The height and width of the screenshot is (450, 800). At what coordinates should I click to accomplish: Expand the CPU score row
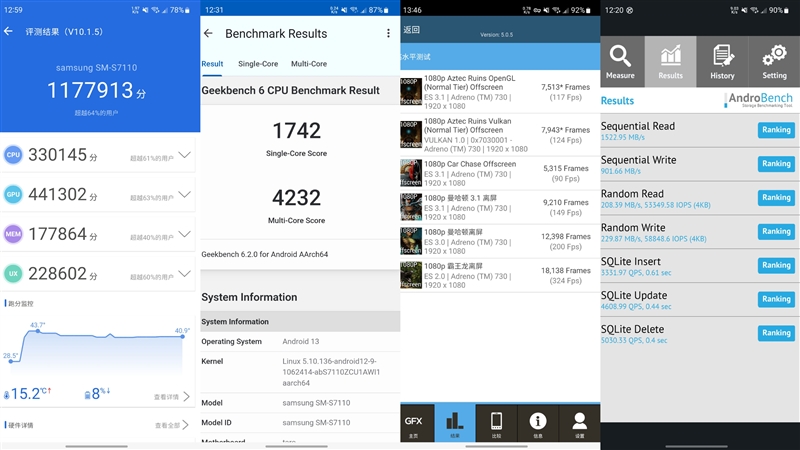pyautogui.click(x=184, y=156)
